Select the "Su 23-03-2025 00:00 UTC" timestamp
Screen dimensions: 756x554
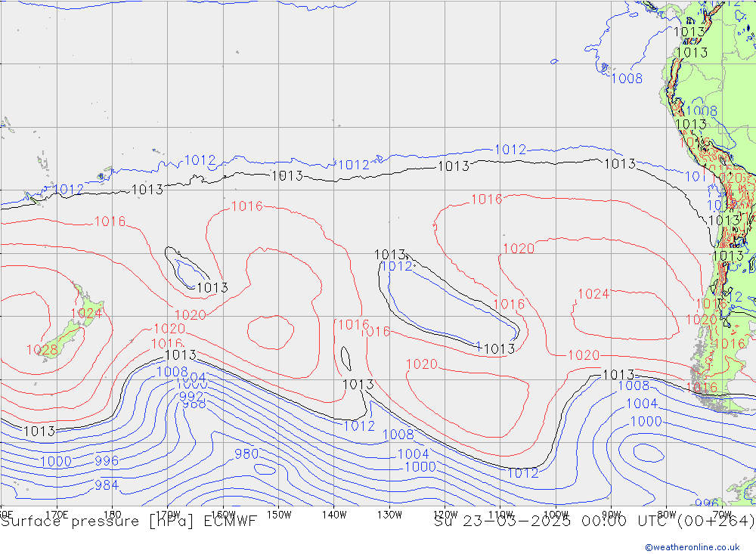(553, 522)
